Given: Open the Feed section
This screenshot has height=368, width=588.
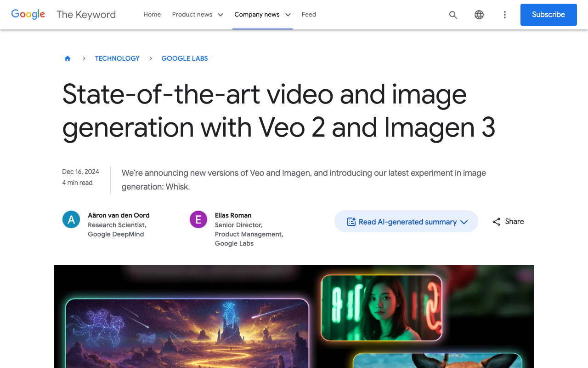Looking at the screenshot, I should 308,14.
